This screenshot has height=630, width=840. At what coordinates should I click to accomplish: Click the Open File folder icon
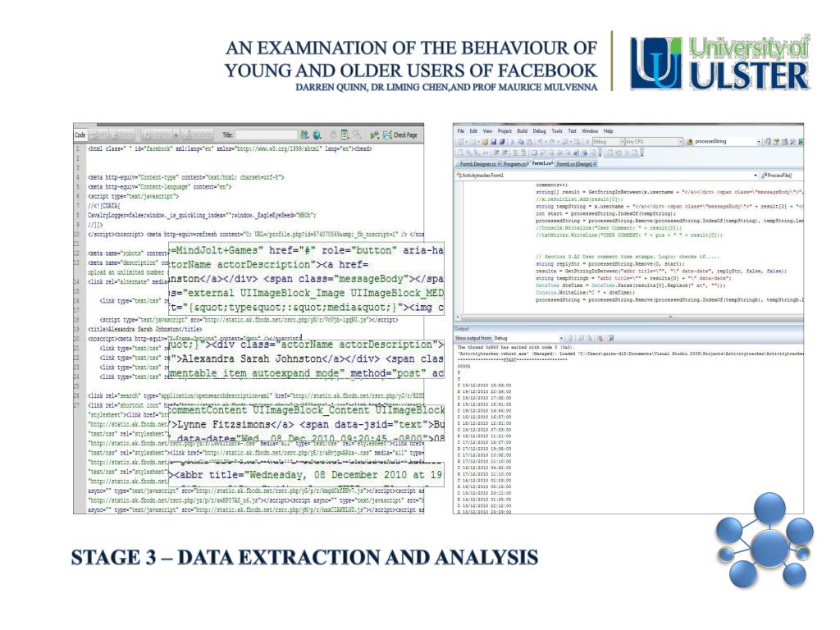485,142
